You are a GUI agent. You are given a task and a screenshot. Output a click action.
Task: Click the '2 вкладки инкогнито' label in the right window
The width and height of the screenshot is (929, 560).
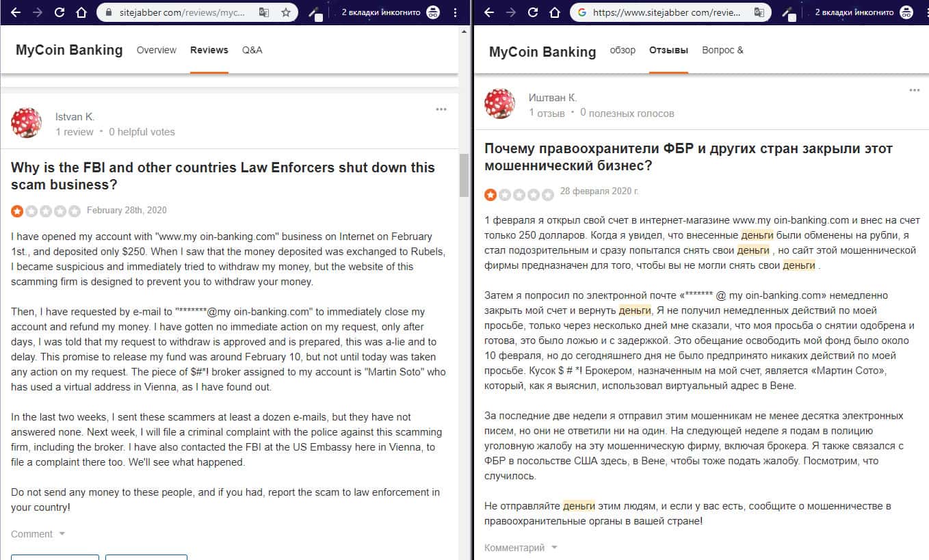(x=855, y=12)
